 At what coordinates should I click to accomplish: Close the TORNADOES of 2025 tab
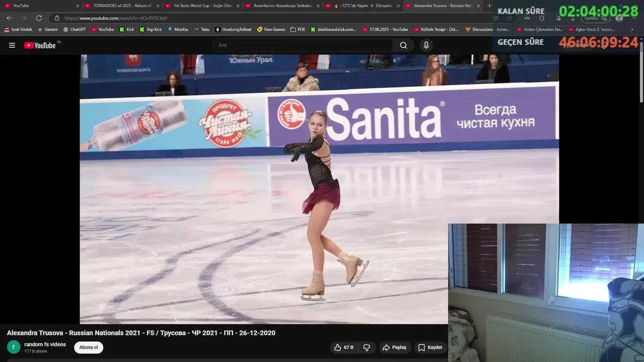tap(157, 6)
